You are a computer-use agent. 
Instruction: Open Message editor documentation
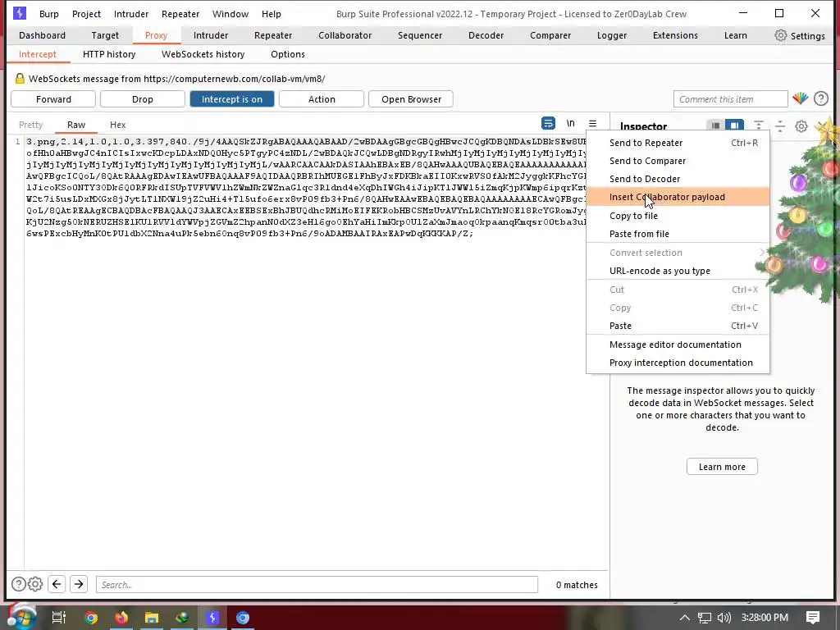pyautogui.click(x=678, y=345)
